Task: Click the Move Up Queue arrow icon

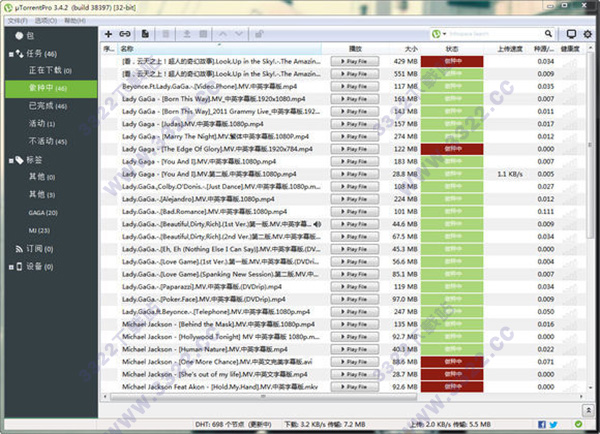Action: click(x=222, y=34)
